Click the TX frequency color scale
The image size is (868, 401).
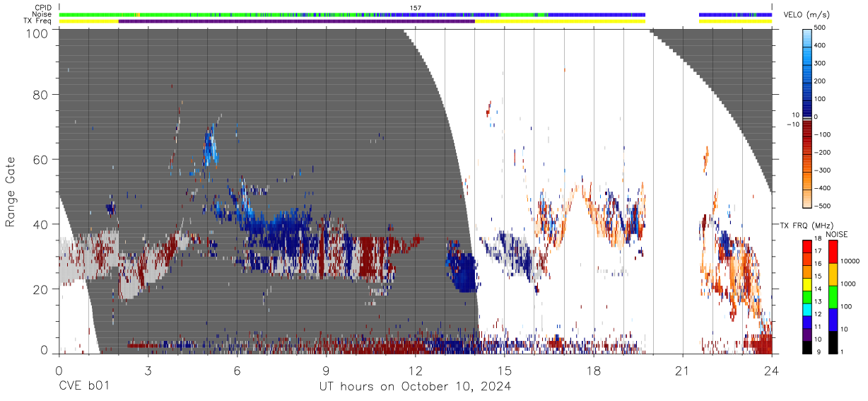807,297
